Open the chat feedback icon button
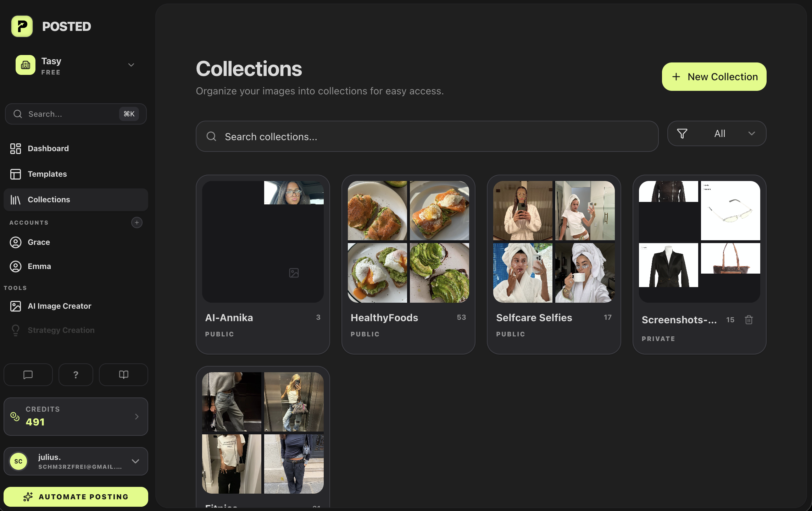 point(28,375)
